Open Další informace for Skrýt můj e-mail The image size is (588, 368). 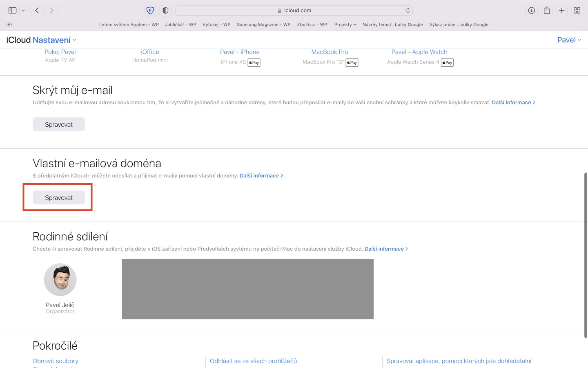(x=513, y=103)
